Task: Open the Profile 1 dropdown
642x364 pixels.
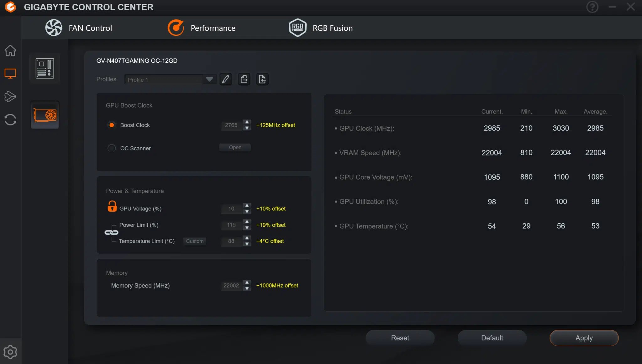Action: (170, 79)
